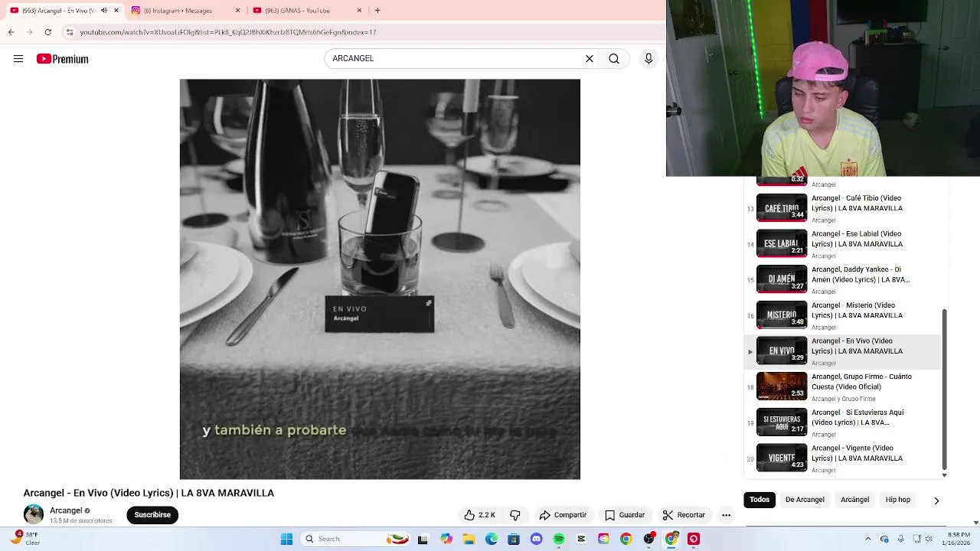Dislike the En Vivo video

point(515,515)
